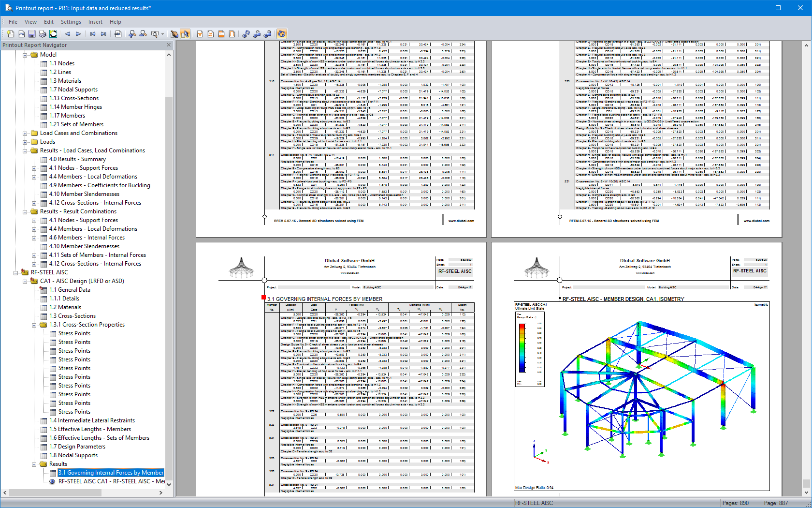This screenshot has width=812, height=508.
Task: Select RF-STEEL AISC CA1 graphic item
Action: click(111, 481)
